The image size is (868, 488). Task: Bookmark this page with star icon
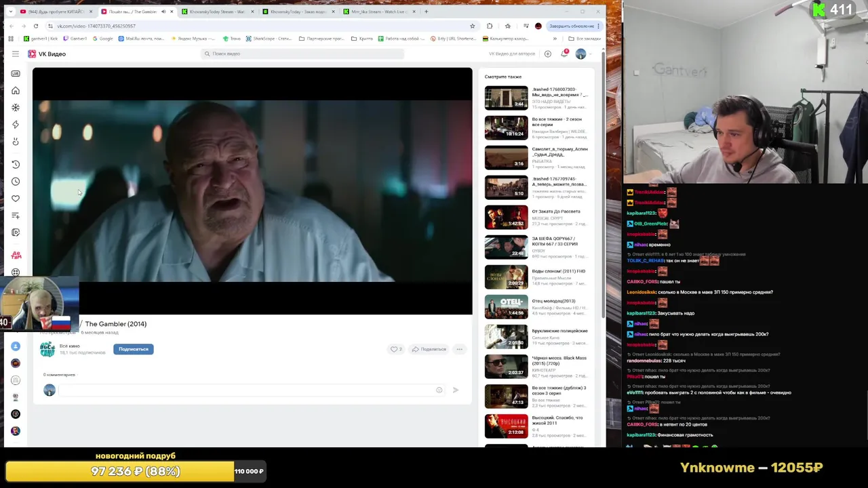click(x=473, y=26)
